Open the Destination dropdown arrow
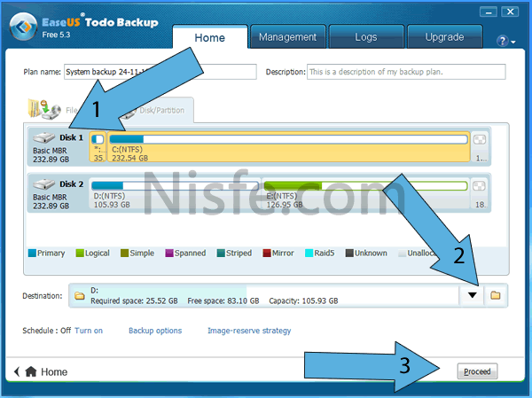The width and height of the screenshot is (532, 398). [x=473, y=295]
